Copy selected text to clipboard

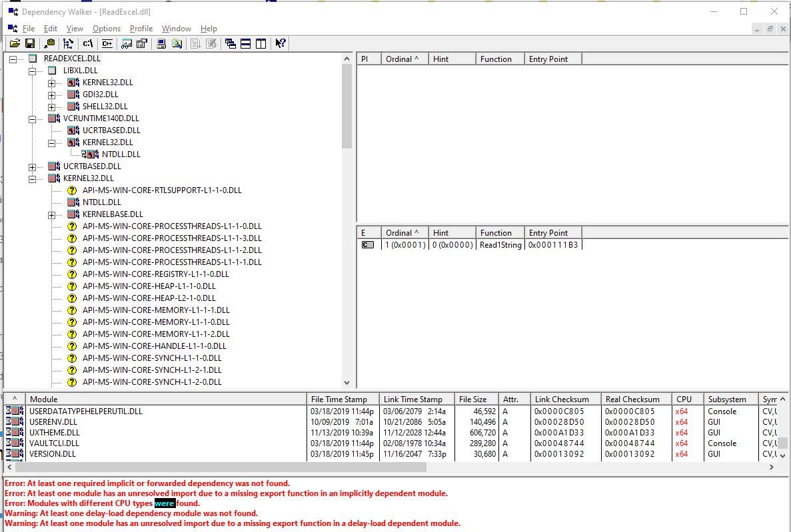pos(49,43)
